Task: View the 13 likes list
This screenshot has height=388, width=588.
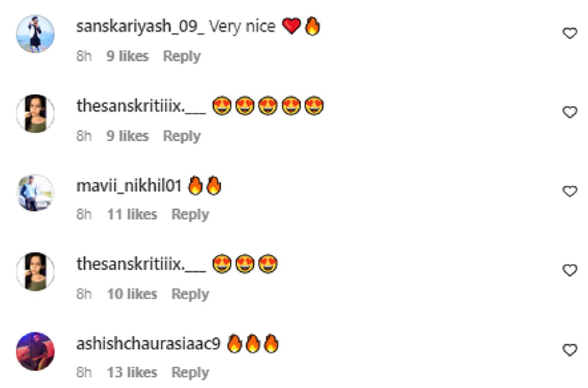Action: click(x=132, y=373)
